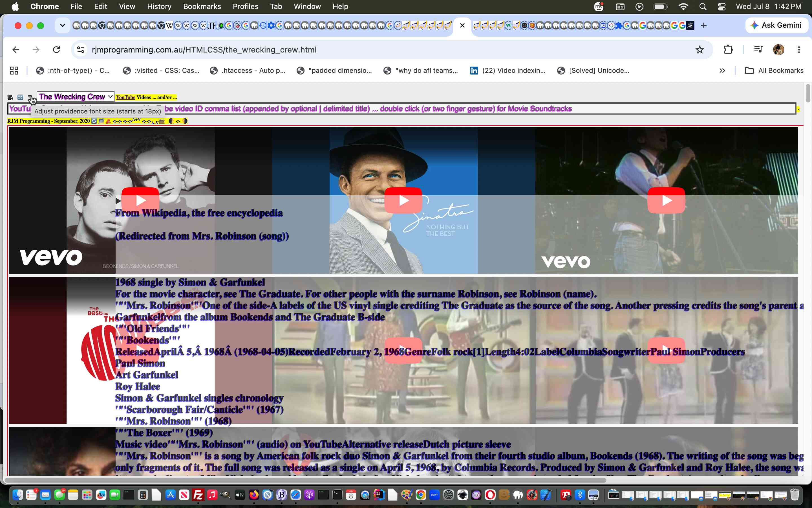Open the Apple menu
This screenshot has height=508, width=812.
[x=15, y=6]
